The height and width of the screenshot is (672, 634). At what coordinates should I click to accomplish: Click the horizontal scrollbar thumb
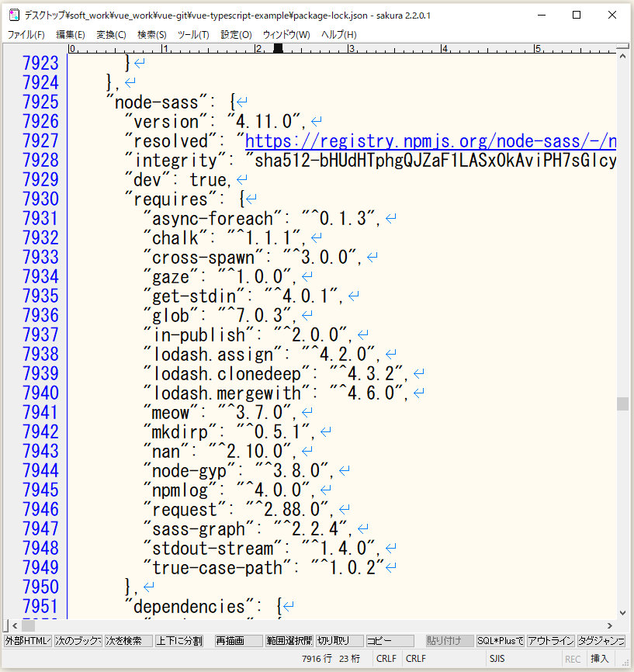click(x=28, y=625)
